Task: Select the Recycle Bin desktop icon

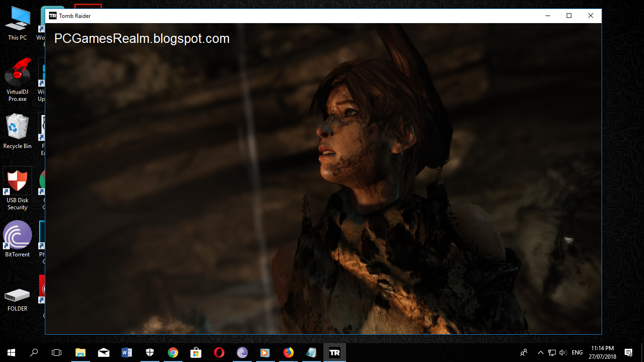Action: coord(17,132)
